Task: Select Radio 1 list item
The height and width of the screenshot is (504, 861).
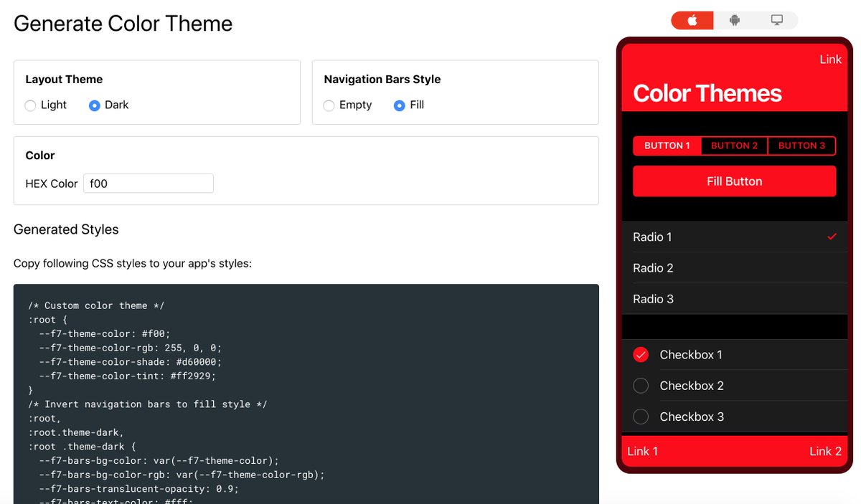Action: point(734,237)
